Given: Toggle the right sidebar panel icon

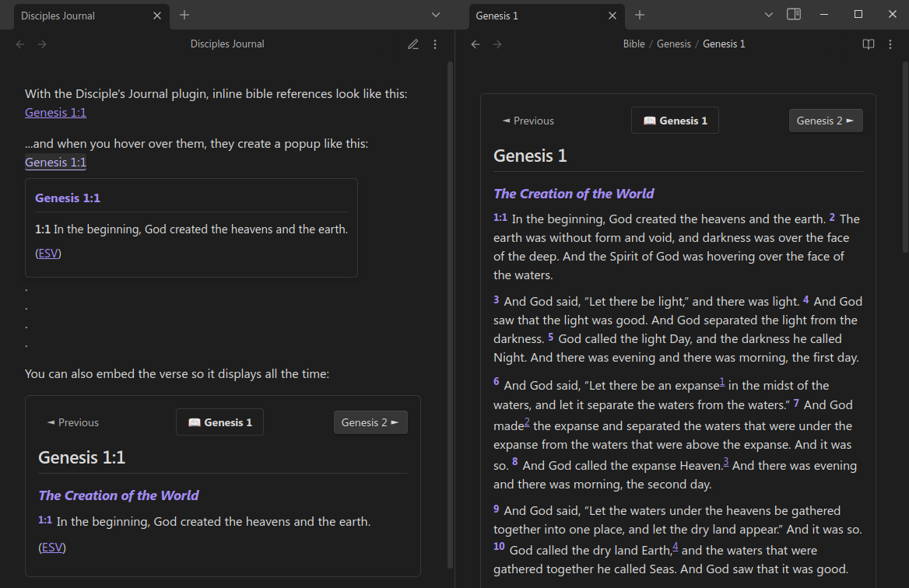Looking at the screenshot, I should pyautogui.click(x=794, y=15).
